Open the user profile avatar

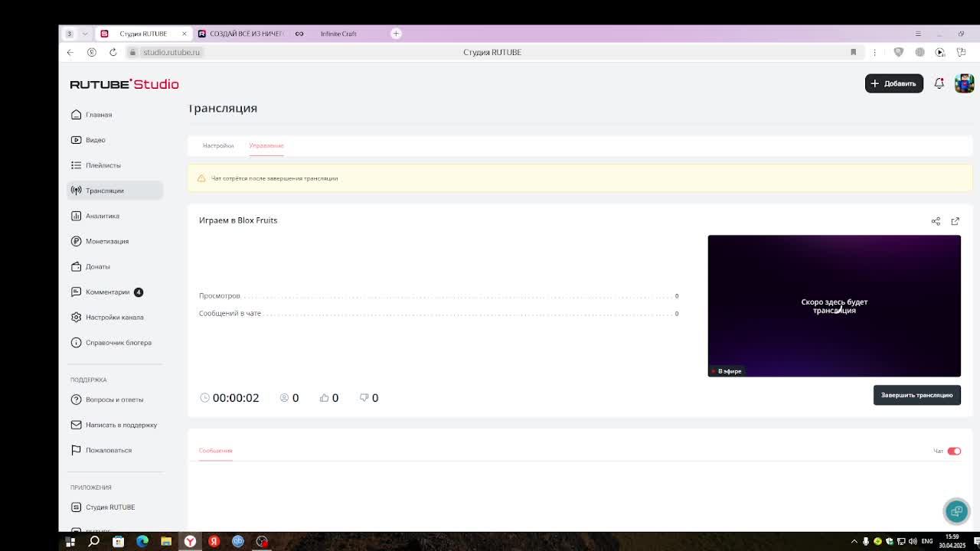pyautogui.click(x=964, y=83)
